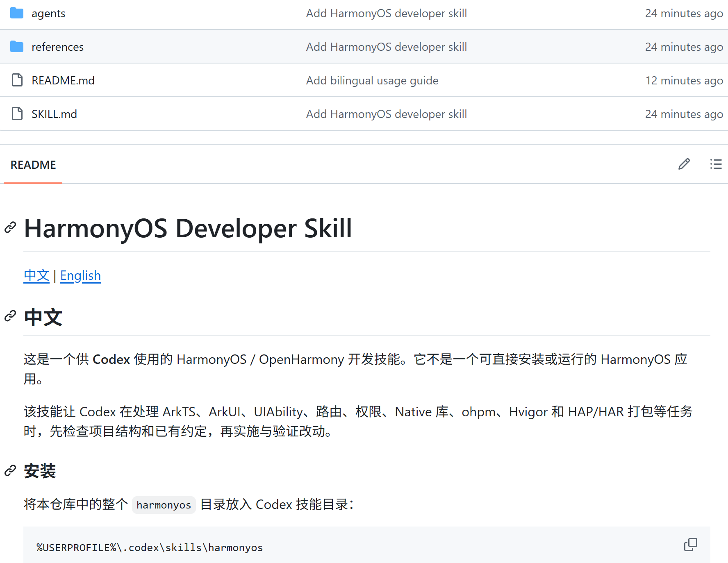Click anchor link icon beside 安装 heading

click(10, 470)
